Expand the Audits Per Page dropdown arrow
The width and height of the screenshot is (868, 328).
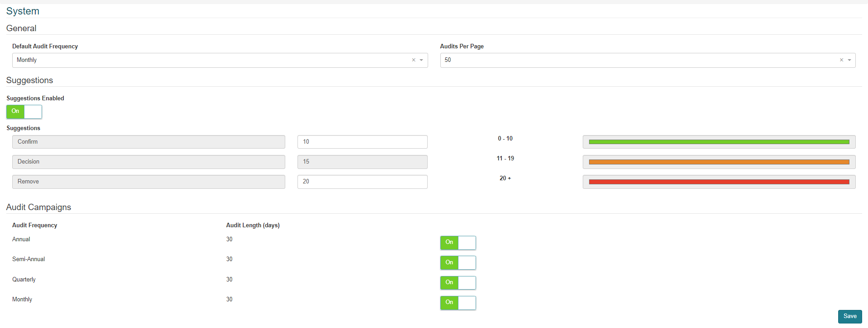tap(849, 60)
